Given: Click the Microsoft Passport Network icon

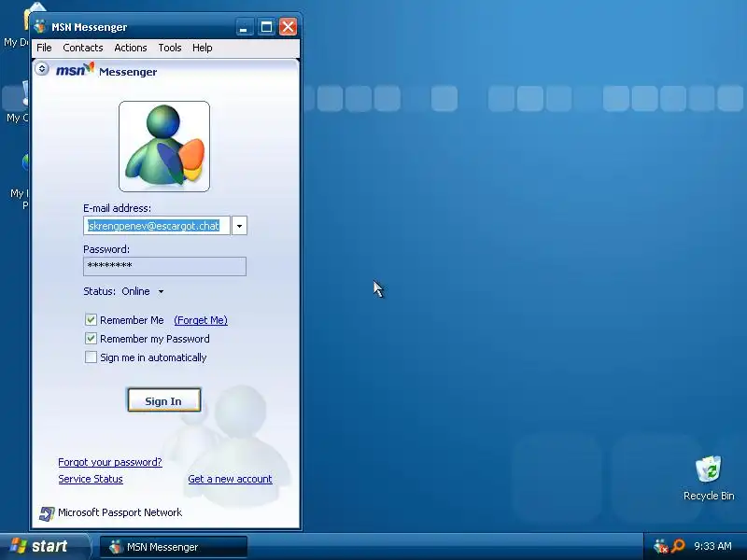Looking at the screenshot, I should pyautogui.click(x=47, y=512).
